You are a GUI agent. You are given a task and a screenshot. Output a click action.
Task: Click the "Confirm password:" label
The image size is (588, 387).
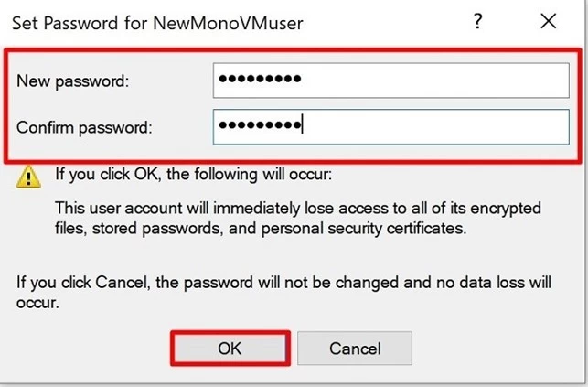[84, 127]
